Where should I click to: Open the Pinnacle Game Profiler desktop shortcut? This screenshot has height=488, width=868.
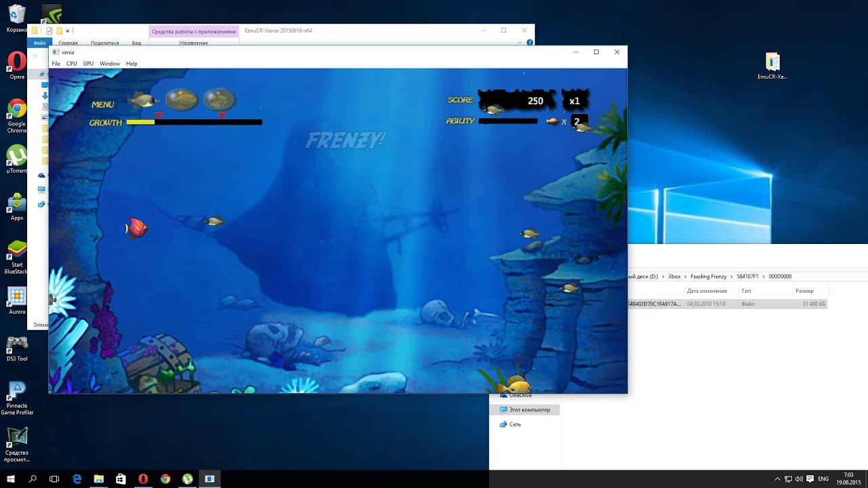point(17,399)
